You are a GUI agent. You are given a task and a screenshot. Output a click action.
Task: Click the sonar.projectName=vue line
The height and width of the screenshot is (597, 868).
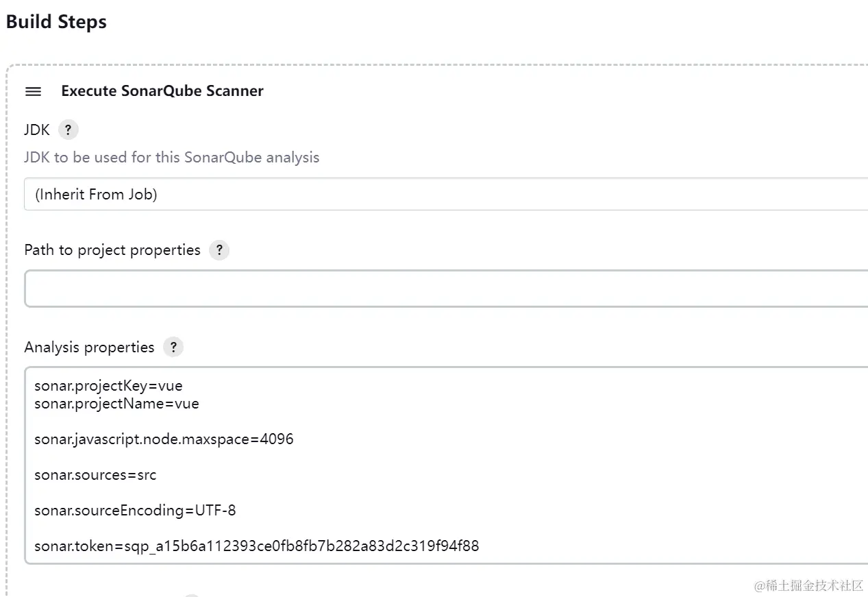coord(116,404)
